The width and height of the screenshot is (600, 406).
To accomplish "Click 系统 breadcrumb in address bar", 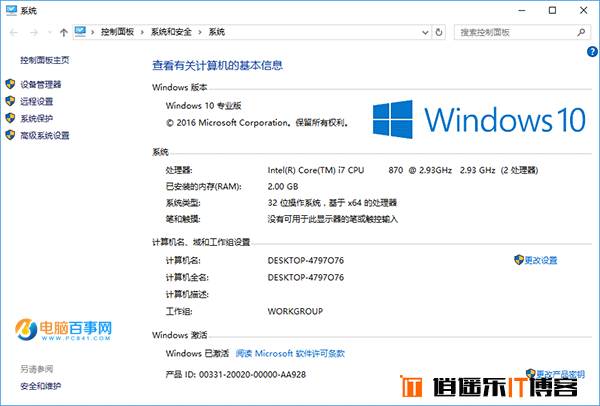I will pyautogui.click(x=217, y=32).
